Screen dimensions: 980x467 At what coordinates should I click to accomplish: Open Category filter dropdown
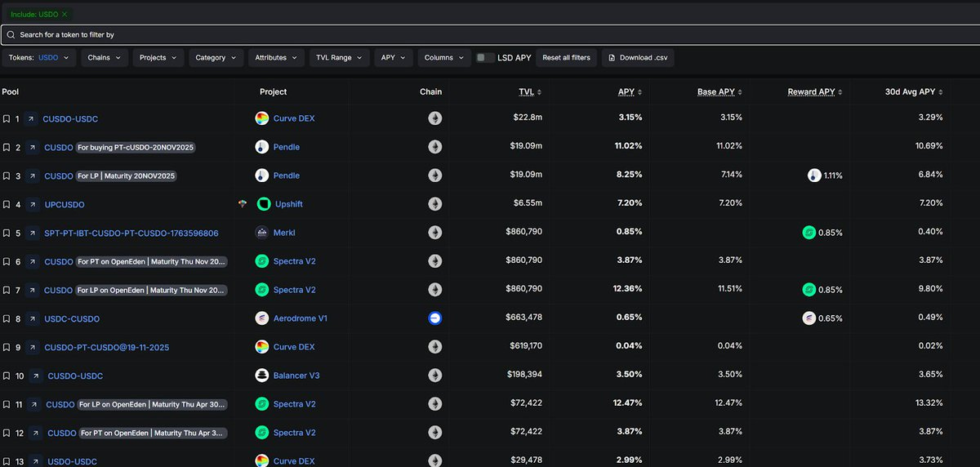click(x=216, y=58)
